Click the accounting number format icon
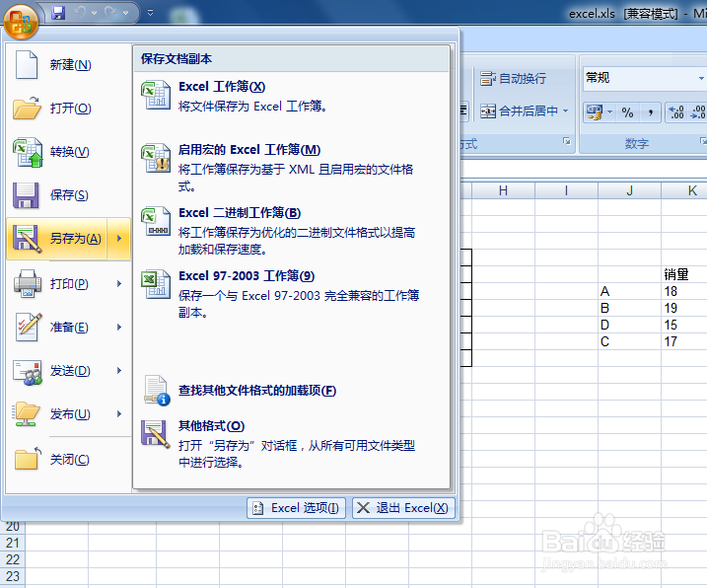707x588 pixels. (594, 111)
